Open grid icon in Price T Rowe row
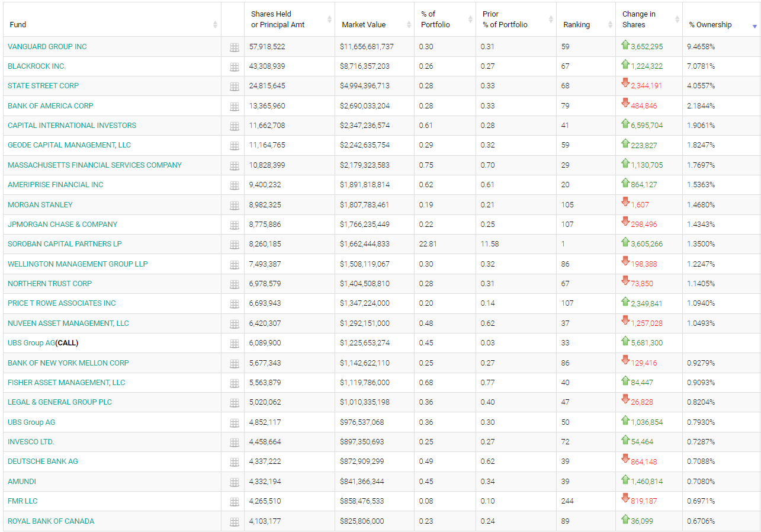761x532 pixels. point(234,304)
